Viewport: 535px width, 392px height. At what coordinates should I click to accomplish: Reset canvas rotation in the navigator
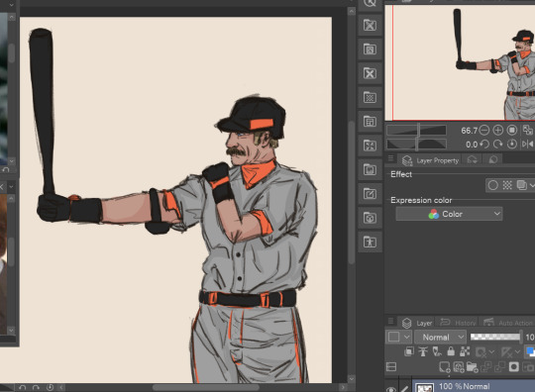pos(511,145)
